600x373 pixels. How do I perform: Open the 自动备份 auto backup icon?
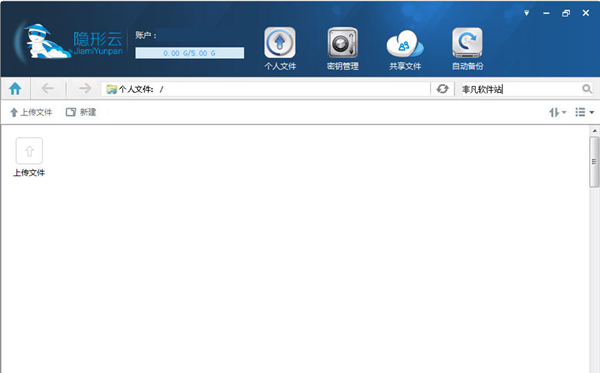(467, 49)
